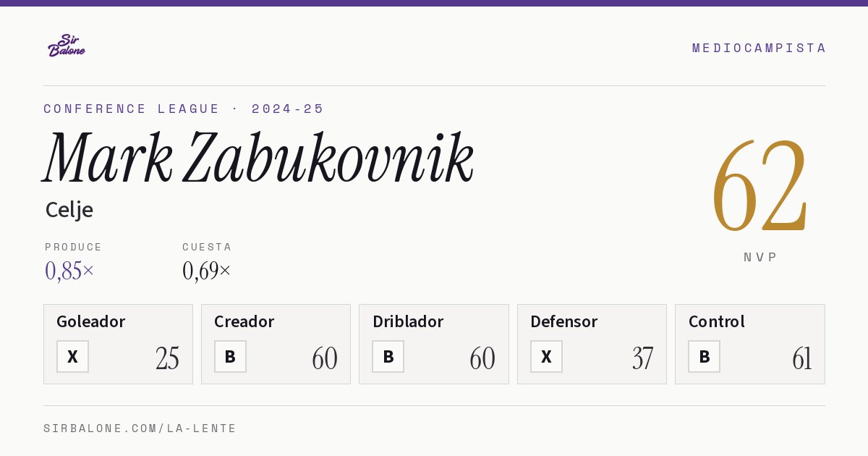Click the Creador card title
Viewport: 868px width, 456px height.
(x=244, y=321)
